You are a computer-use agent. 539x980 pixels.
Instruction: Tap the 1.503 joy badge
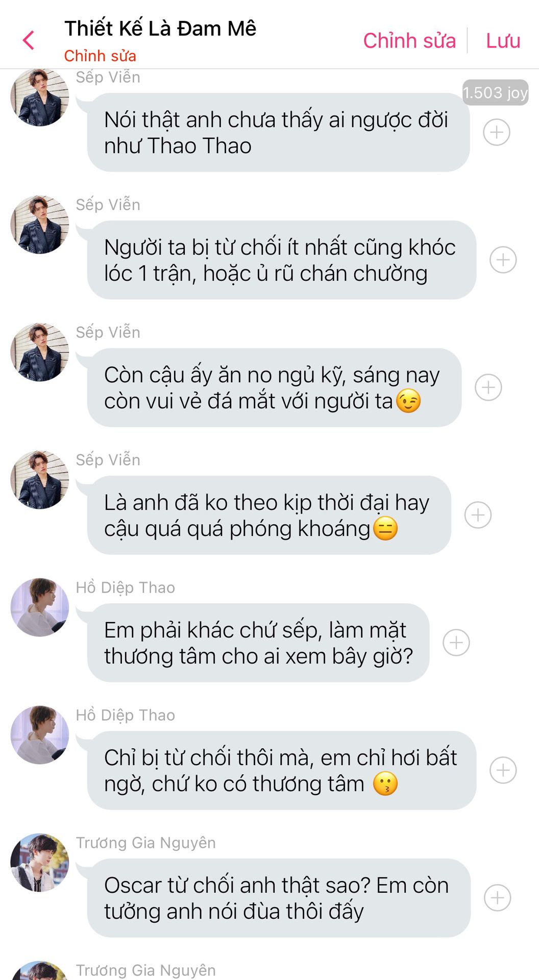pyautogui.click(x=495, y=92)
